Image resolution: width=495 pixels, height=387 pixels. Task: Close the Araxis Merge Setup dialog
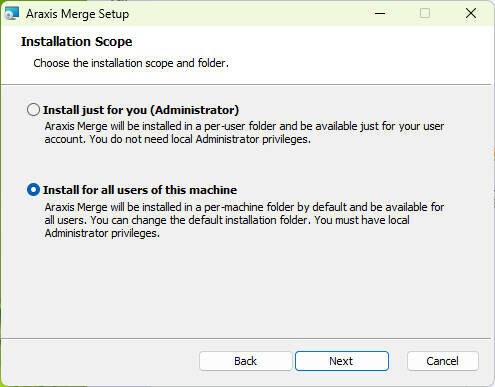point(471,14)
